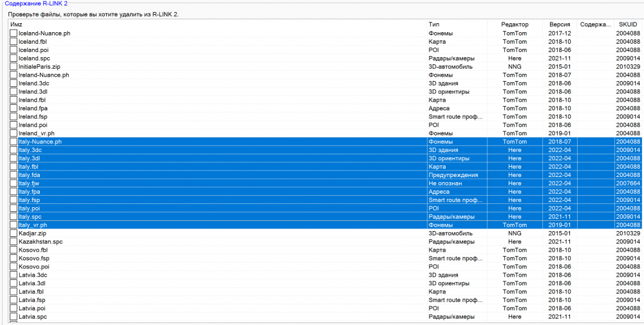
Task: Click version 2019-01 in Ireland_vr.ph row
Action: [560, 133]
